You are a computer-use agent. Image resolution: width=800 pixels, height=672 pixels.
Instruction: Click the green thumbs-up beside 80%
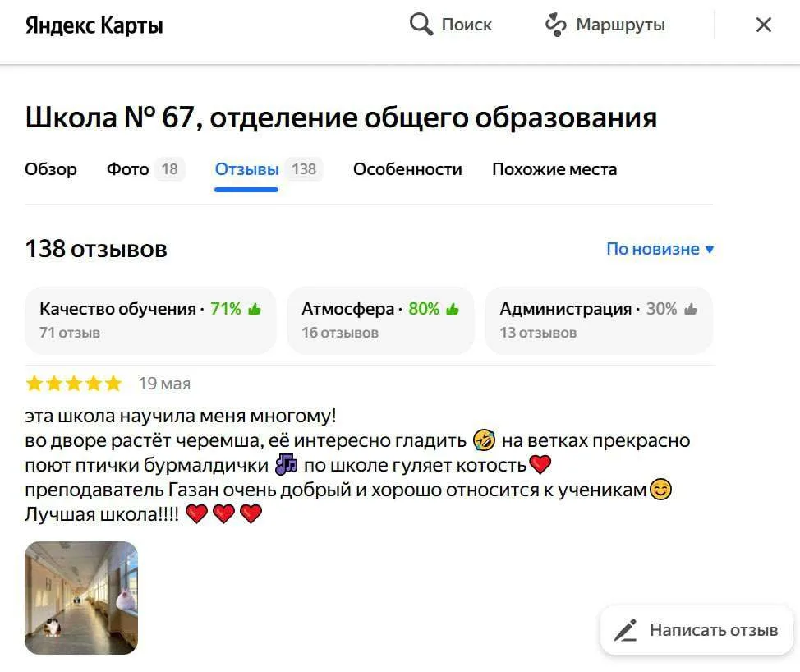452,309
